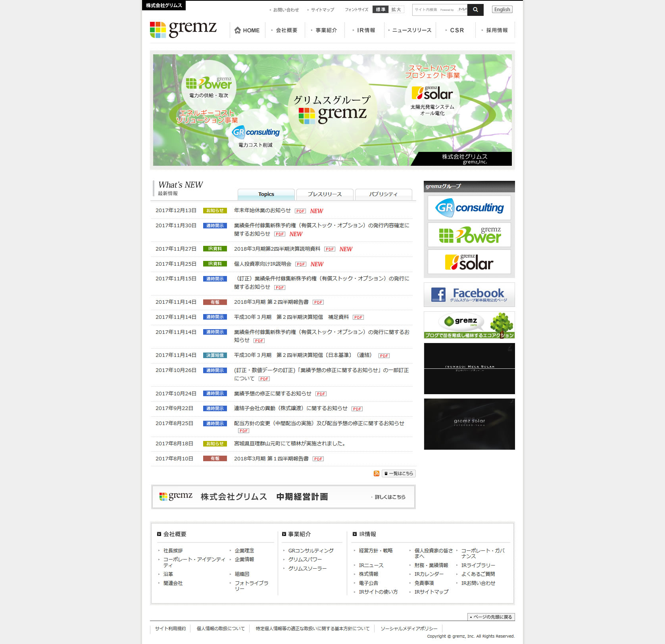Click footer link フォトライブラリー
Image resolution: width=665 pixels, height=644 pixels.
click(252, 586)
